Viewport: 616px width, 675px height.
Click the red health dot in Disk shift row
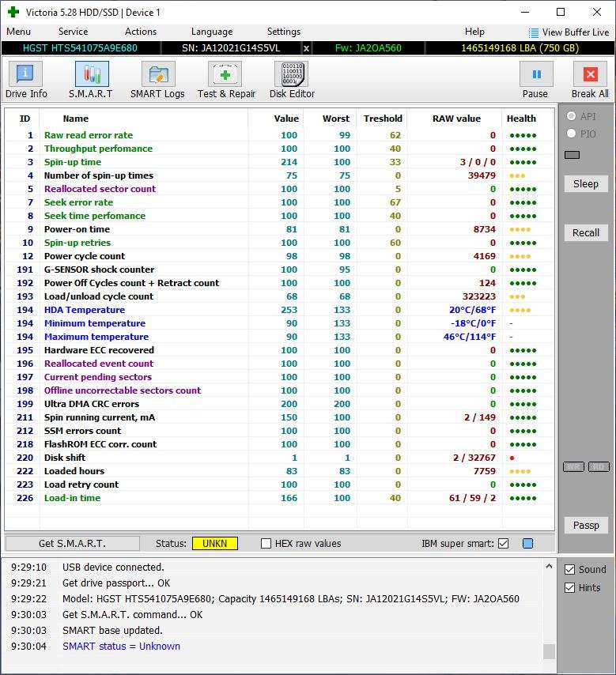pos(512,458)
